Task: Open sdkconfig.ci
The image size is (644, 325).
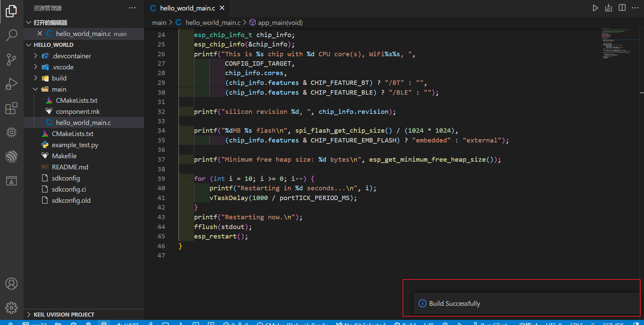Action: (x=84, y=189)
